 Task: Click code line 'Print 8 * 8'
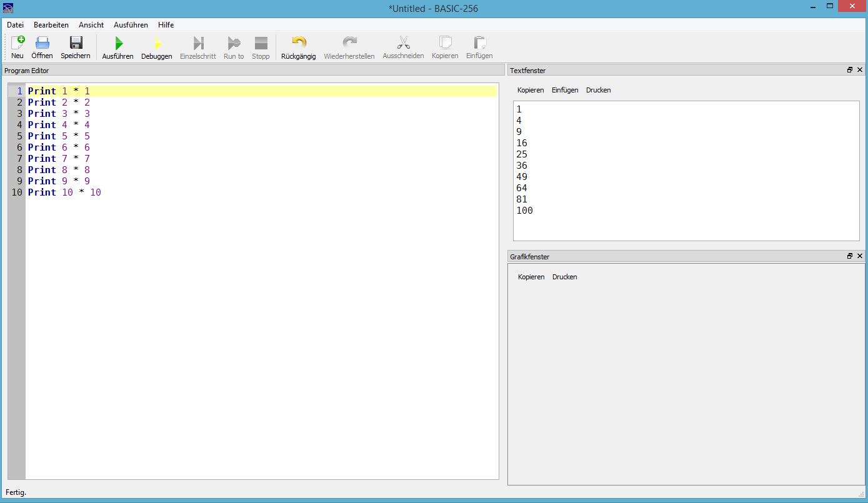[x=59, y=170]
